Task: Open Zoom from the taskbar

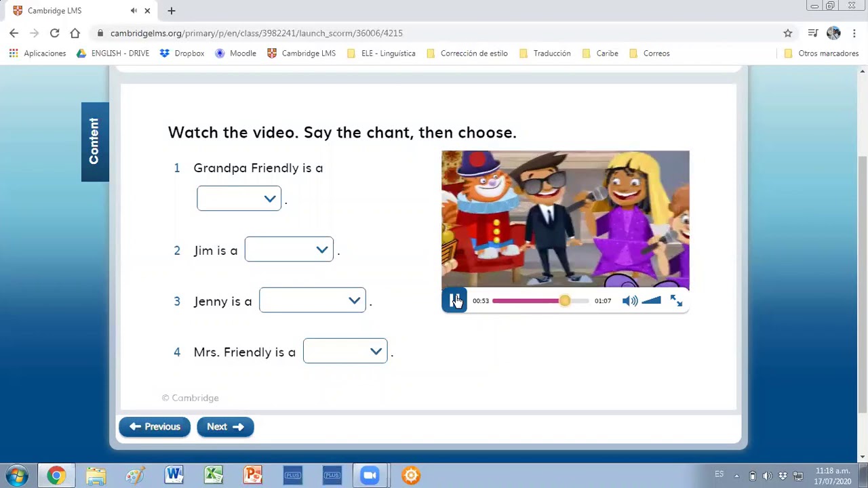Action: tap(370, 475)
